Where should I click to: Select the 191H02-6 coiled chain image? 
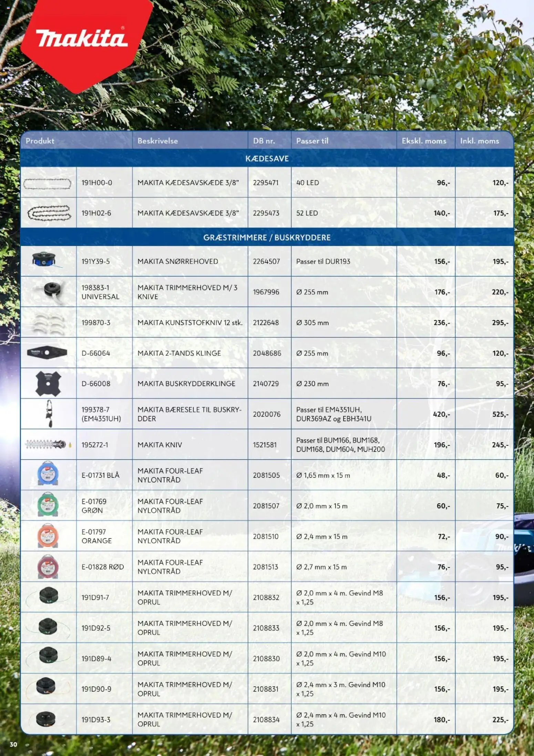[49, 213]
